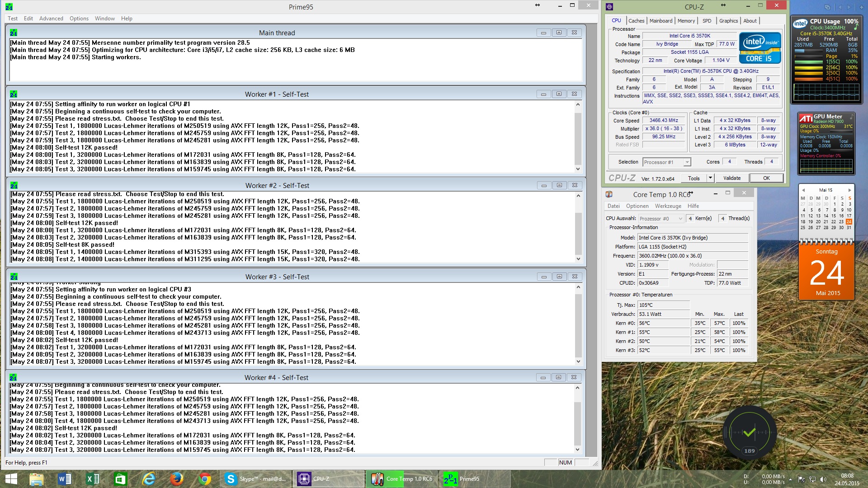Launch Excel from the taskbar
Viewport: 868px width, 488px height.
[93, 479]
